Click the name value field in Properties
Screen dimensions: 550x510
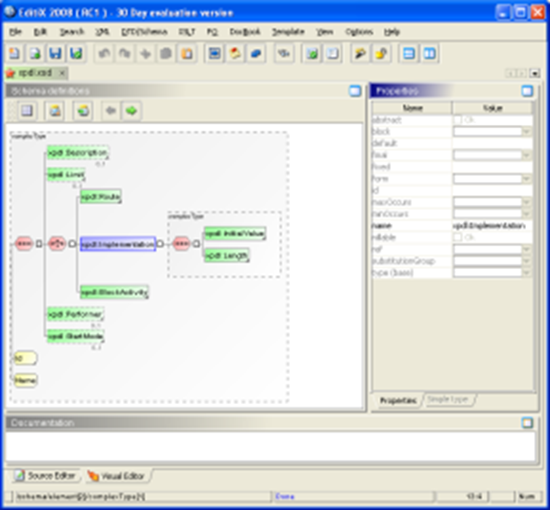point(492,226)
